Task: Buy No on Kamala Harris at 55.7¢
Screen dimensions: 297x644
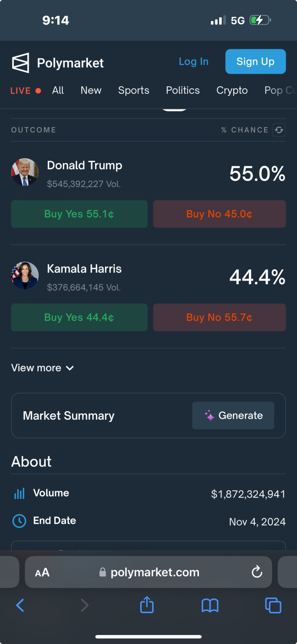Action: point(219,318)
